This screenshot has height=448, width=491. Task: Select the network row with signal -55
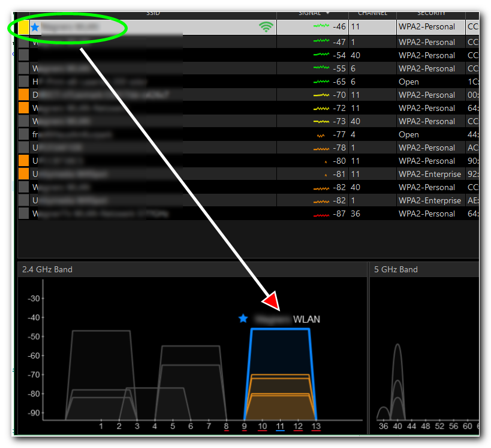(x=248, y=68)
